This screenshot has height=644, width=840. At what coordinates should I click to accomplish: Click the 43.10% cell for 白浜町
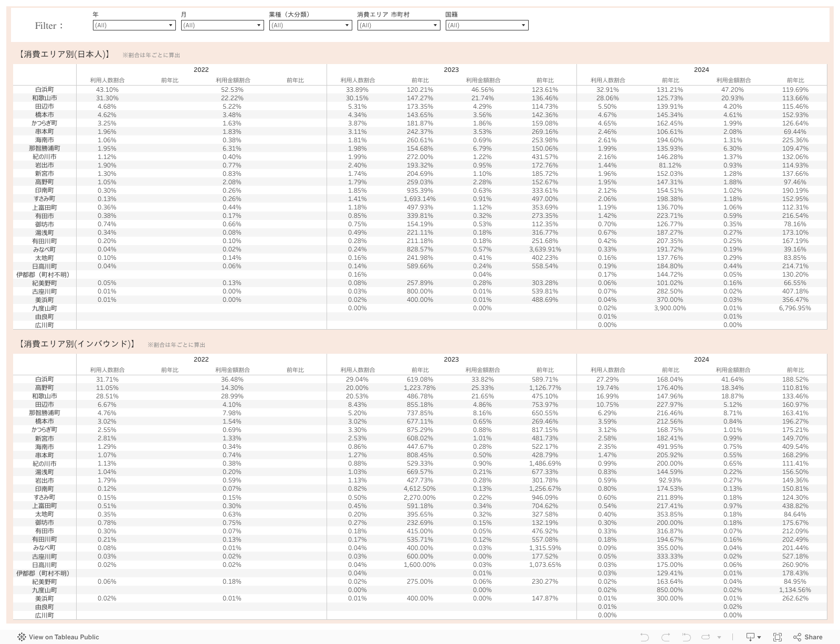[x=107, y=90]
